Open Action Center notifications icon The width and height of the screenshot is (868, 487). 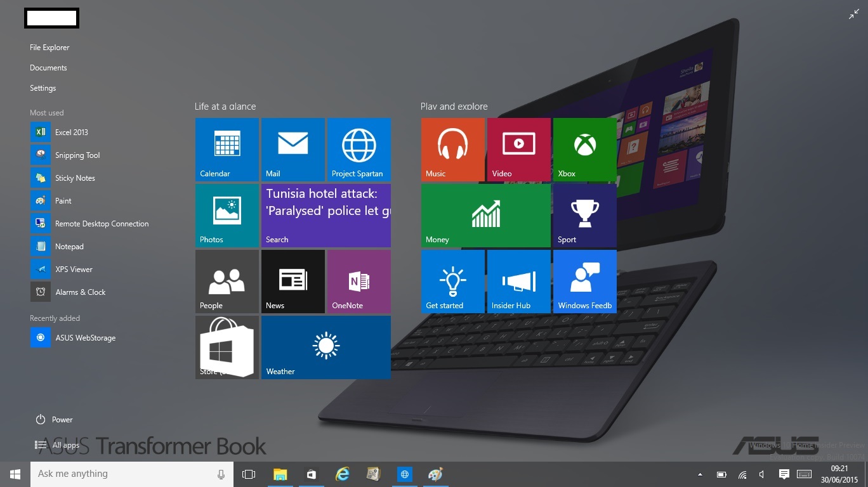pyautogui.click(x=784, y=474)
